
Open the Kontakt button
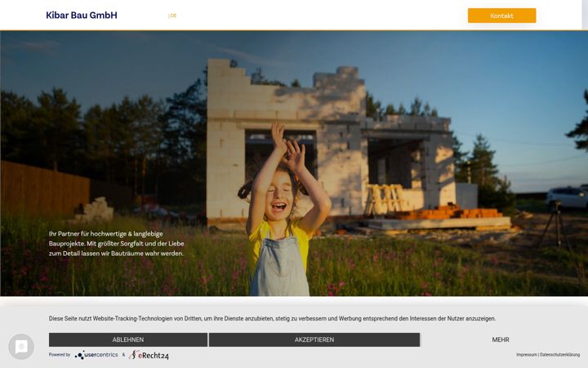coord(501,16)
